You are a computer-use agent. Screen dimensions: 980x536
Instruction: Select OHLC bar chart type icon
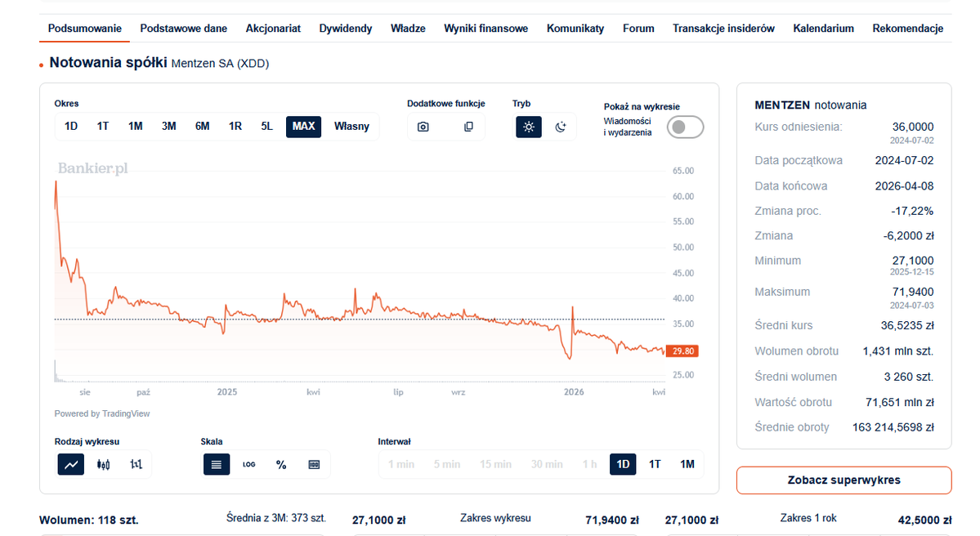[x=136, y=464]
